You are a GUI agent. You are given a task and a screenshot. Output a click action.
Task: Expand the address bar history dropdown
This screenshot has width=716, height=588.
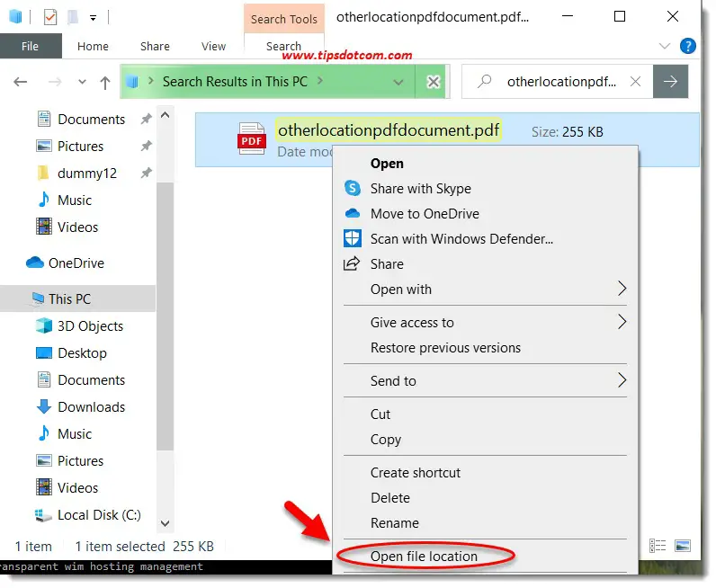(398, 82)
